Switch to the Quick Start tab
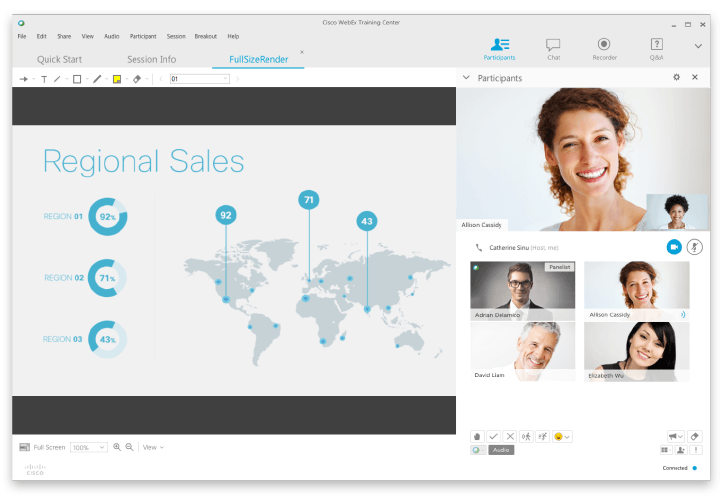The image size is (728, 497). [x=59, y=59]
